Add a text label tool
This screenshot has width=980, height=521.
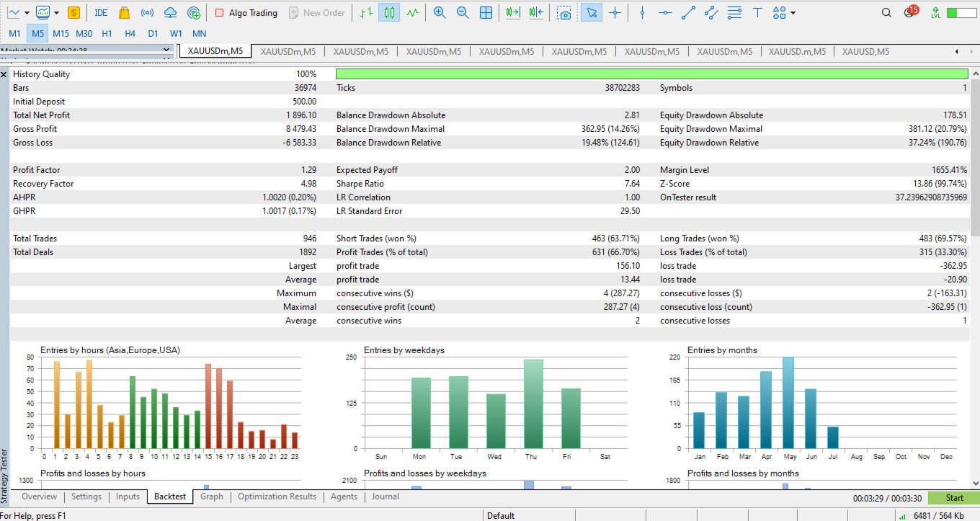[757, 13]
